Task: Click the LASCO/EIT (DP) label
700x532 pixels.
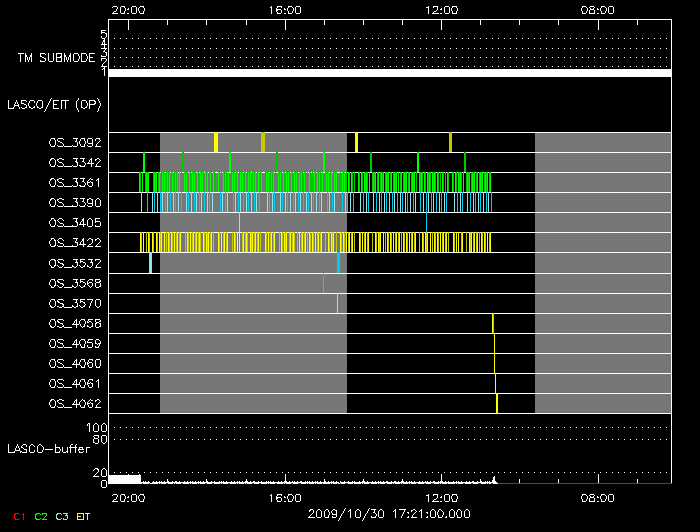Action: click(56, 104)
